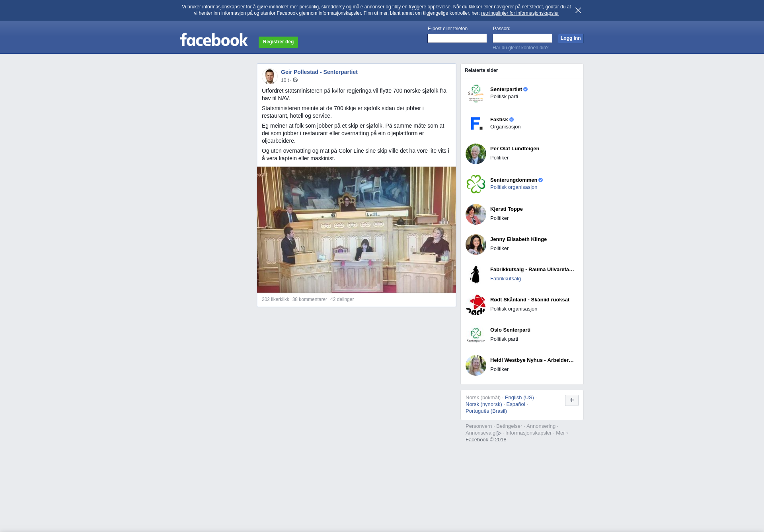Open Har du glemt kontoen din link
This screenshot has height=532, width=764.
[x=520, y=48]
